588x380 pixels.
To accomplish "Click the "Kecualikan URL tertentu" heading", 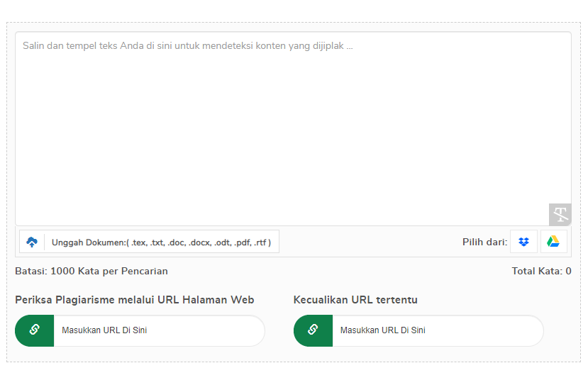I will [355, 300].
